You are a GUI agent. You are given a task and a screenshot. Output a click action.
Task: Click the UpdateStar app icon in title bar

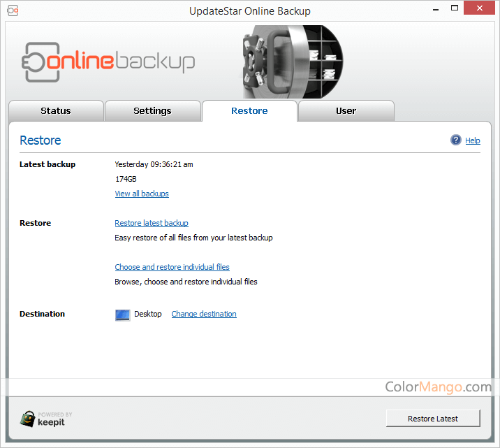point(13,10)
